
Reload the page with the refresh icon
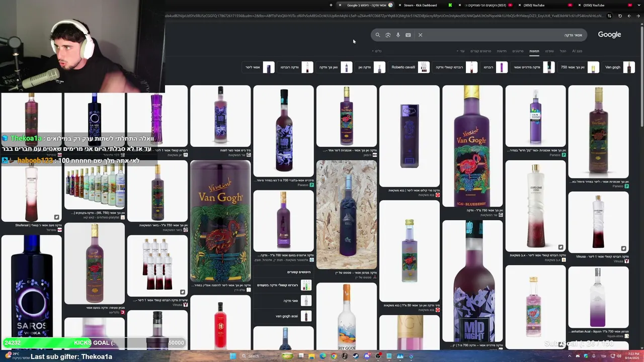(x=620, y=16)
